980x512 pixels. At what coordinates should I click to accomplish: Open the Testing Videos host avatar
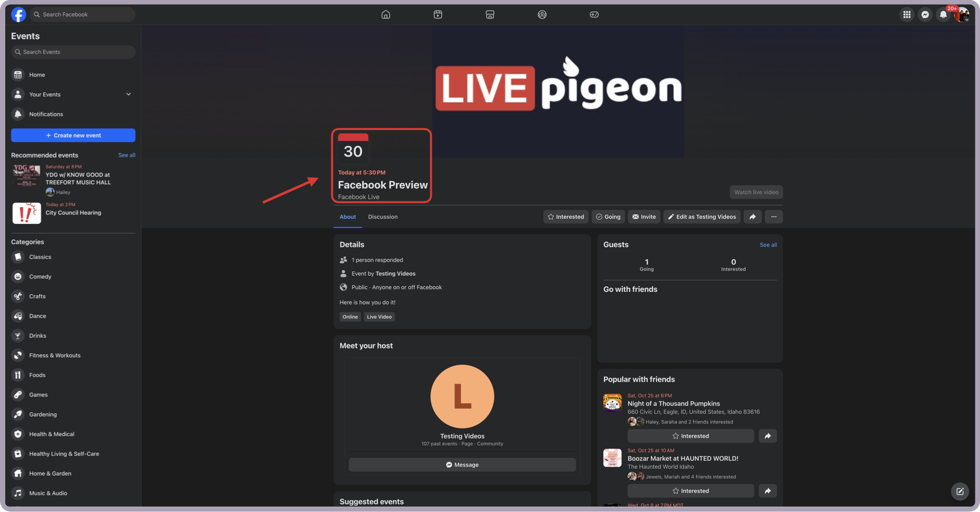click(462, 396)
